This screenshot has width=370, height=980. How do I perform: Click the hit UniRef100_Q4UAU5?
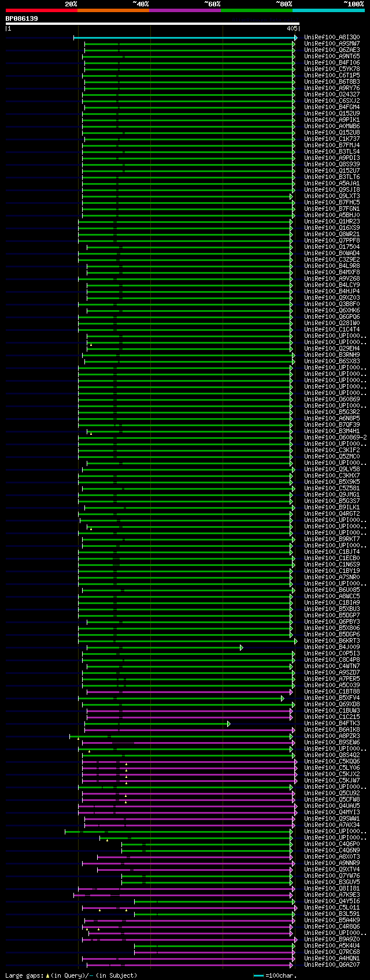[332, 806]
